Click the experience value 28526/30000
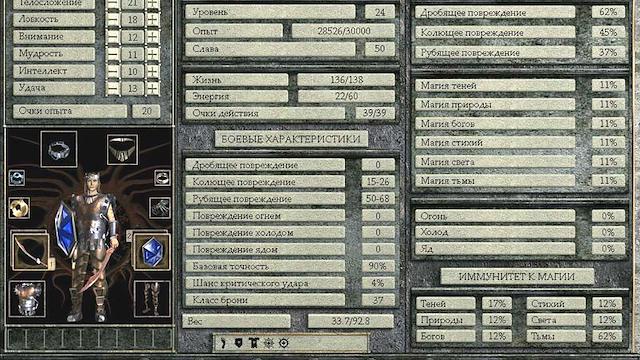The width and height of the screenshot is (640, 360). tap(344, 31)
